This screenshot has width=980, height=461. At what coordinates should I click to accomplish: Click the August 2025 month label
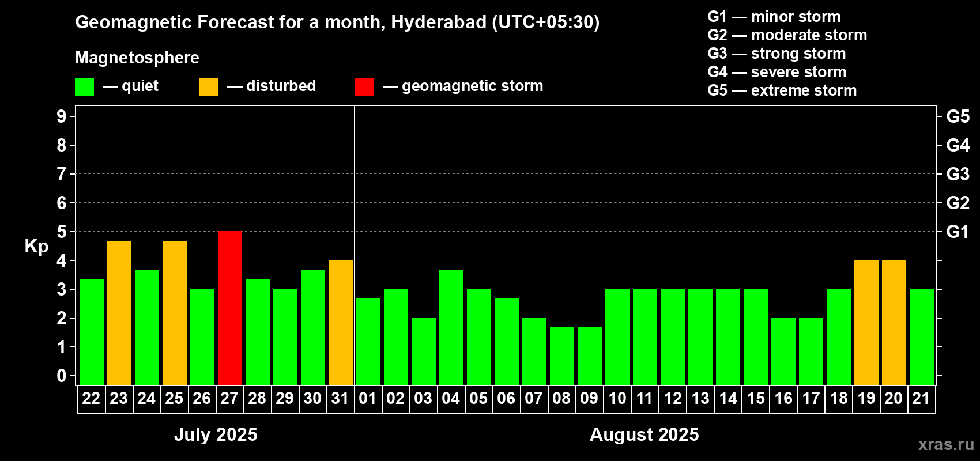(644, 434)
